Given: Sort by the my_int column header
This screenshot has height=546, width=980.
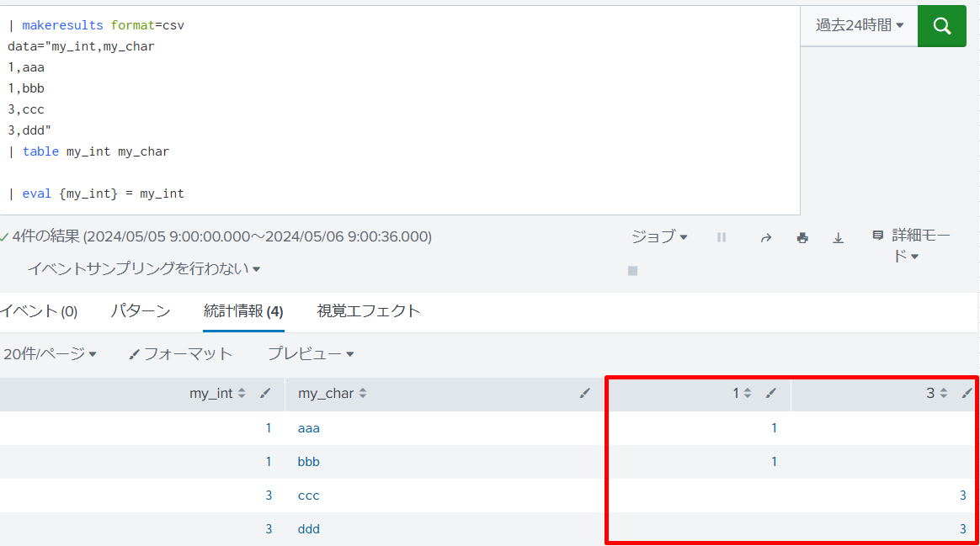Looking at the screenshot, I should click(217, 394).
